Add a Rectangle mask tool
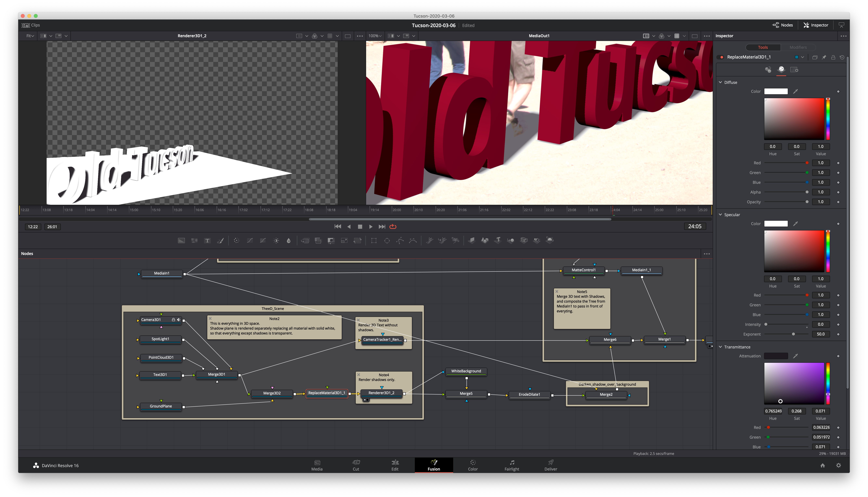 point(374,241)
